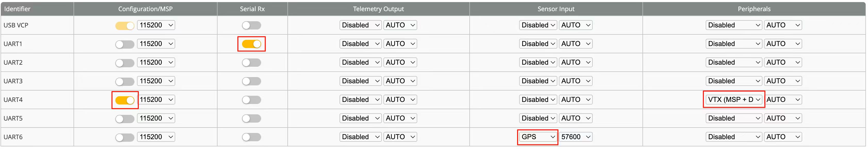Open the Sensor Input dropdown for UART3
This screenshot has height=149, width=868.
coord(538,81)
